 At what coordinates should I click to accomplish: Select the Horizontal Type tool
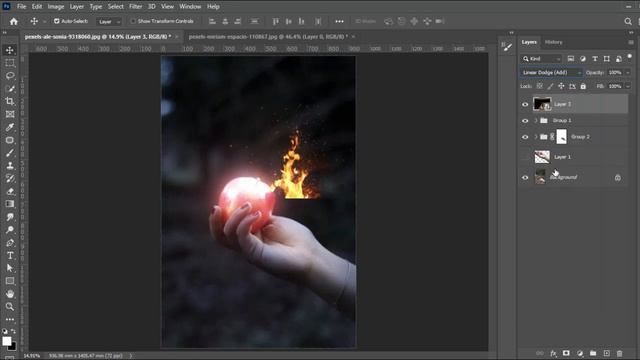tap(10, 255)
